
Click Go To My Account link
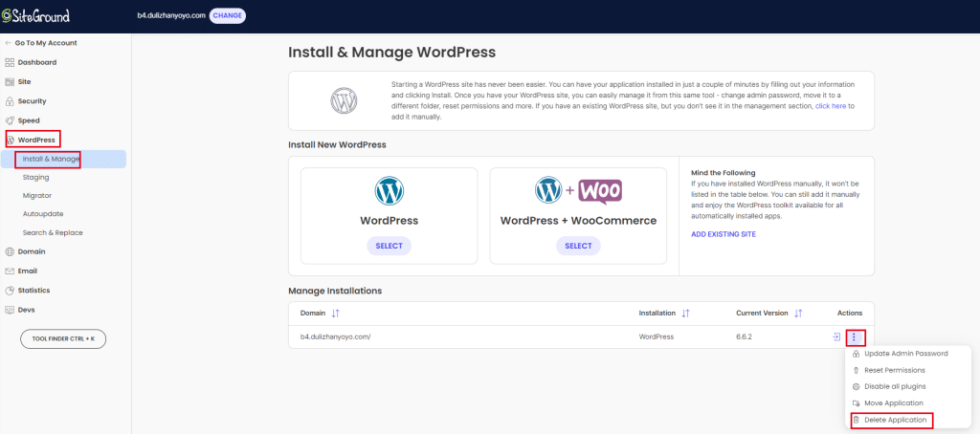tap(46, 43)
